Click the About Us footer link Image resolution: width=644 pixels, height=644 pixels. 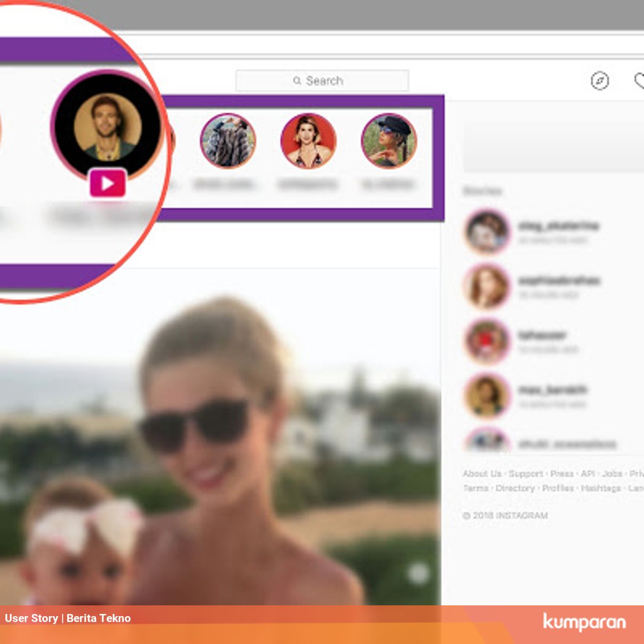pos(482,473)
